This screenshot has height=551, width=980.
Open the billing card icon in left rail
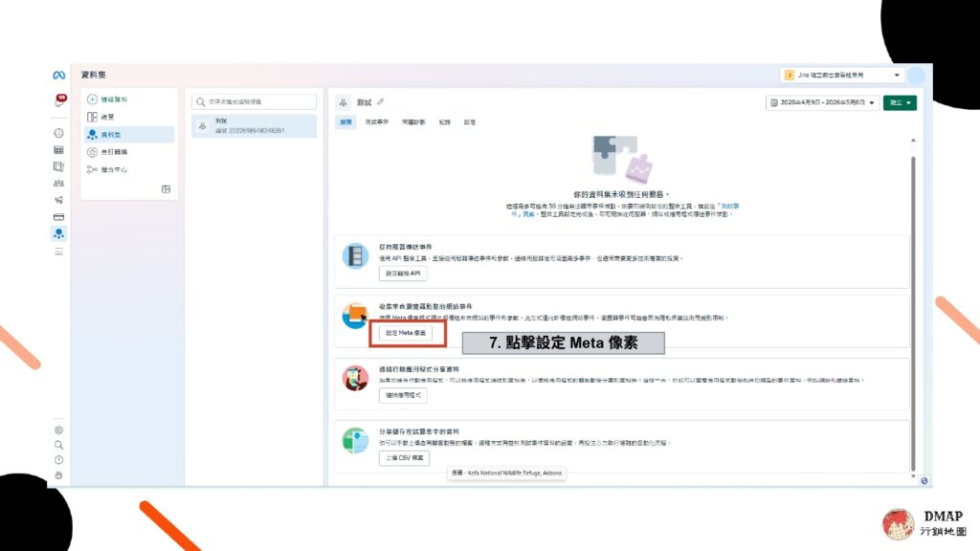pos(58,217)
